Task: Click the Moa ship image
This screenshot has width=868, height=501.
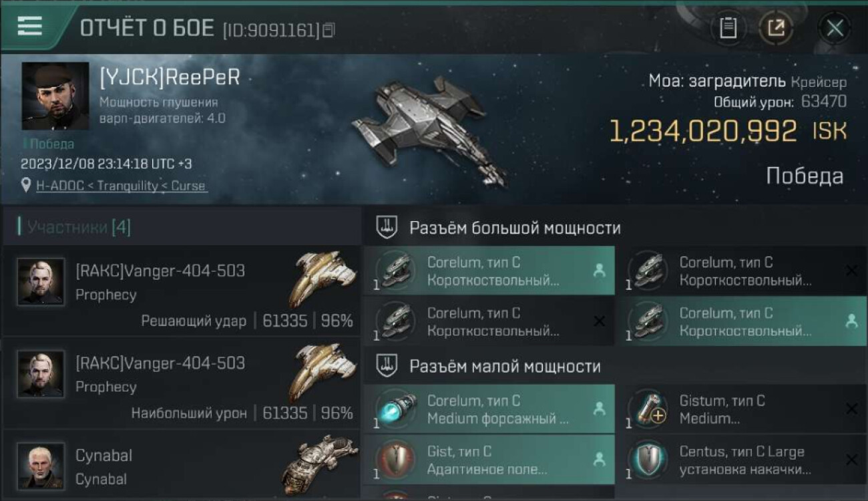Action: pos(431,130)
